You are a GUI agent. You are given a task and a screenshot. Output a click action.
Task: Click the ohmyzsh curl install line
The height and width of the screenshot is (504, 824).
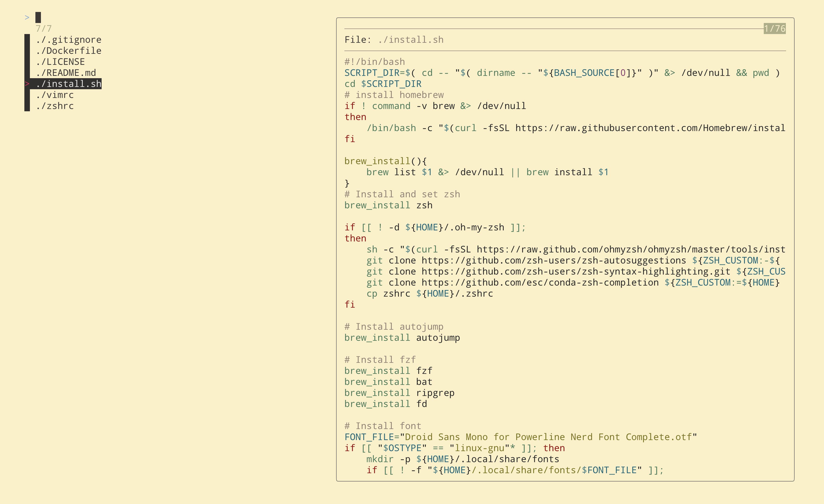click(576, 249)
